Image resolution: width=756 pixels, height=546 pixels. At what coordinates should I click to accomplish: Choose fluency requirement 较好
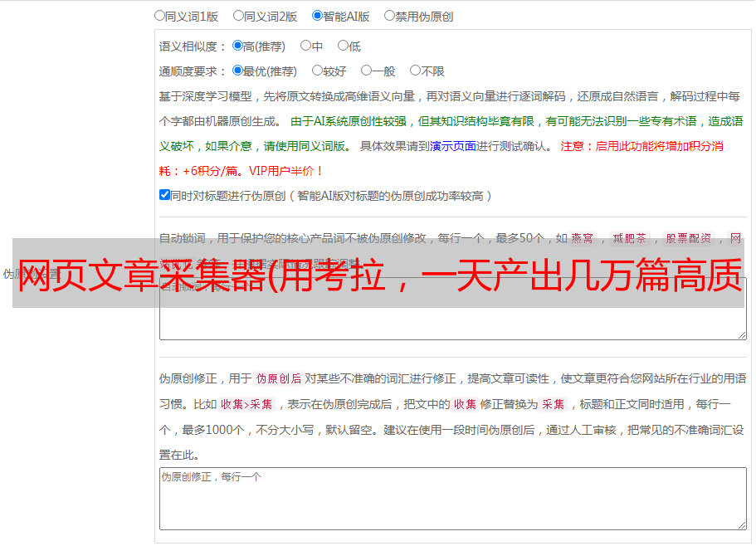pos(317,71)
